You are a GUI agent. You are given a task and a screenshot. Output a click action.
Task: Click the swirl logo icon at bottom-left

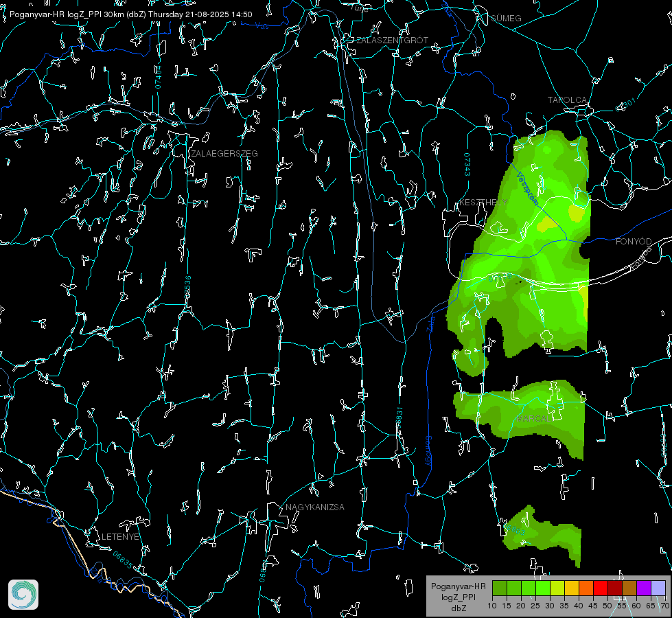pos(23,595)
